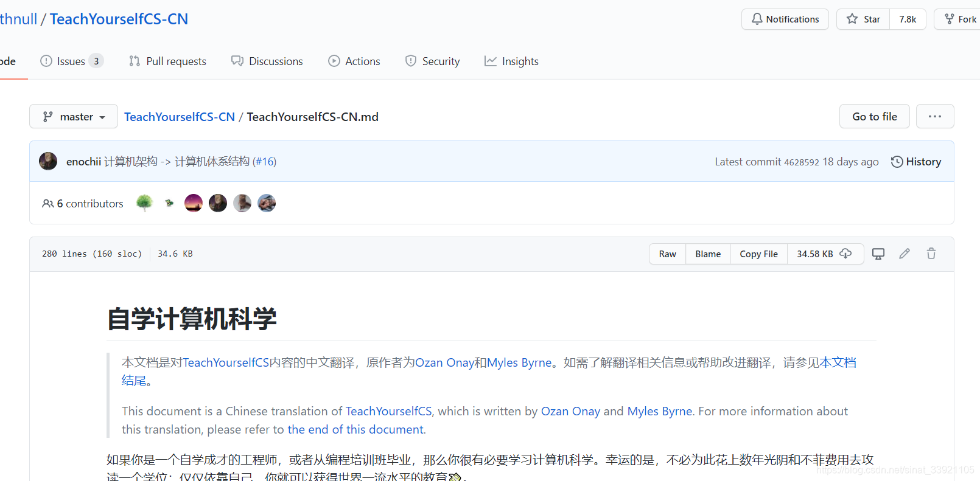
Task: Click the '34.6 KB' file size text
Action: click(175, 254)
